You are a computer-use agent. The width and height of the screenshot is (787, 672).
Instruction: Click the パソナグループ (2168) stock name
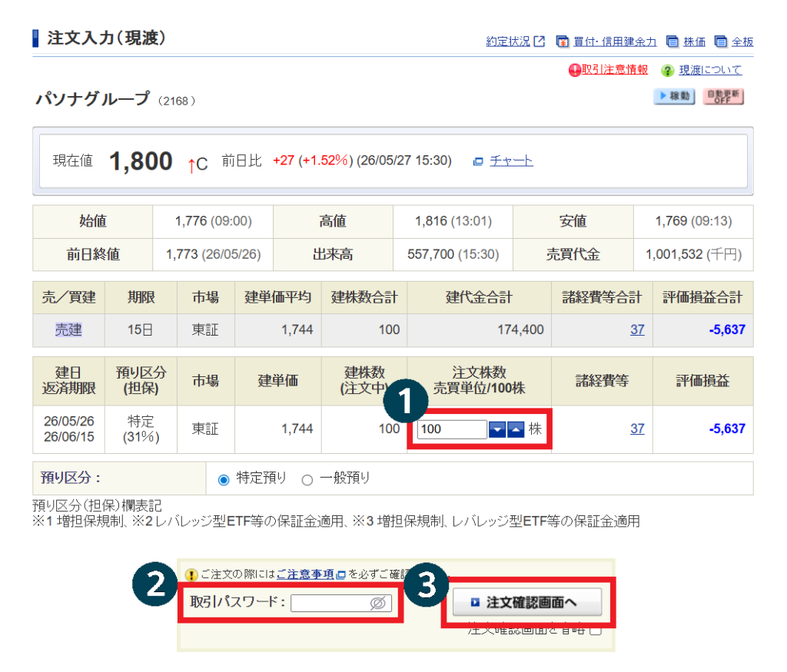coord(115,99)
